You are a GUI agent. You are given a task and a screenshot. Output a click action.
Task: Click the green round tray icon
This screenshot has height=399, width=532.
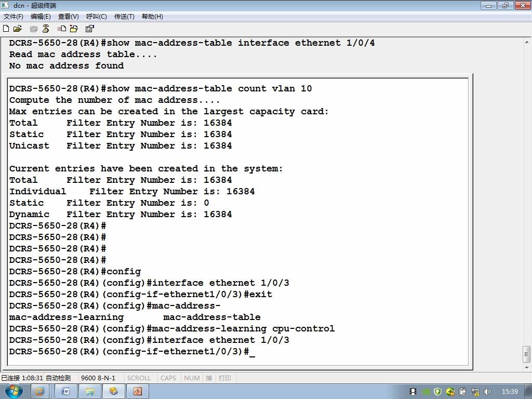point(426,392)
